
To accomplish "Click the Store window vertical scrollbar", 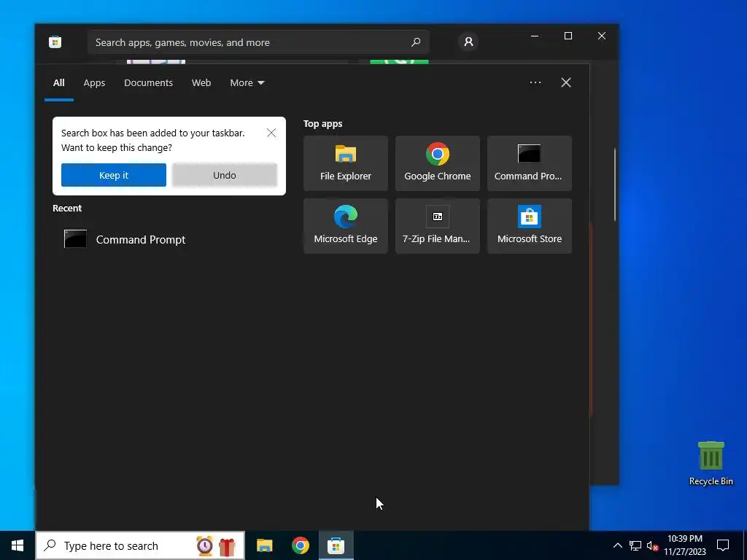I will tap(614, 184).
